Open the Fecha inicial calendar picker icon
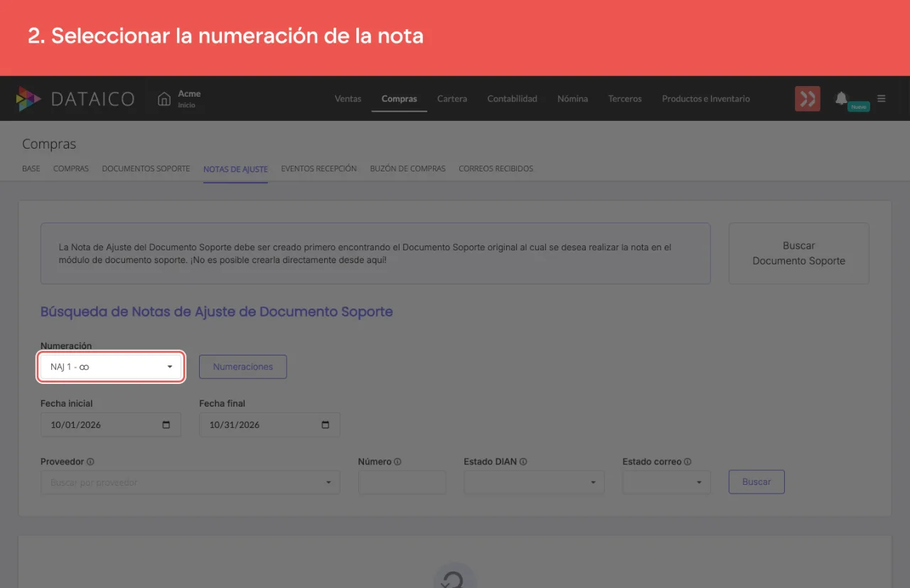910x588 pixels. coord(166,424)
